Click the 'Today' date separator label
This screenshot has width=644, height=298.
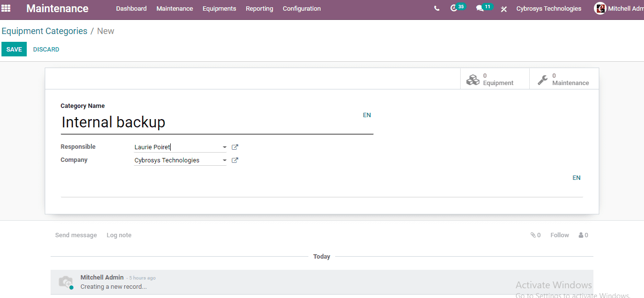point(322,257)
